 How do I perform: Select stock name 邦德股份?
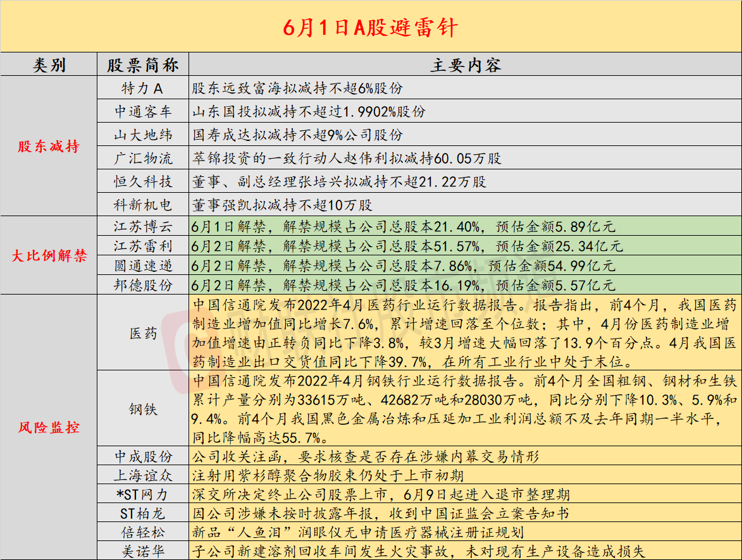click(143, 285)
